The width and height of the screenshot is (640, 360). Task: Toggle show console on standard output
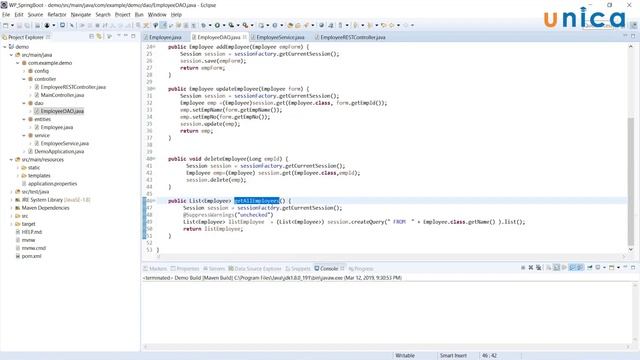coord(572,268)
